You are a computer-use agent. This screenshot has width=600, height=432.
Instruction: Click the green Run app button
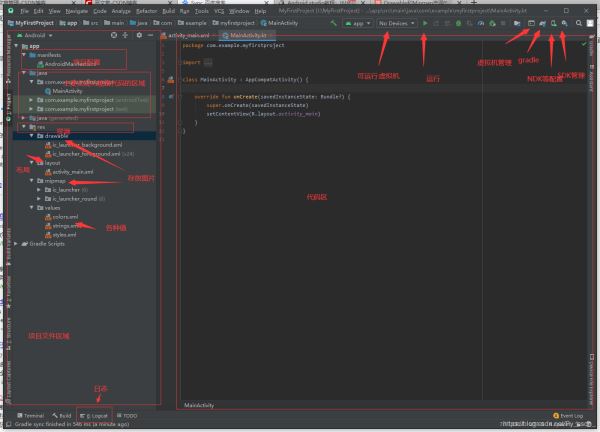424,22
